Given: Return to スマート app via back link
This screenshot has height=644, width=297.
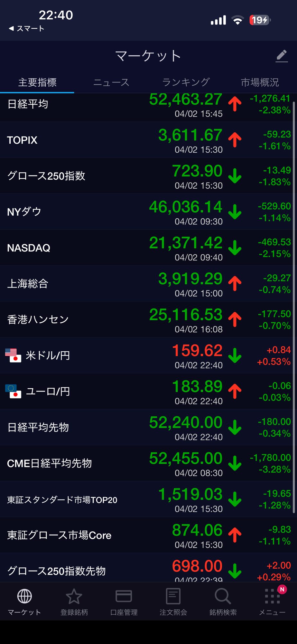Looking at the screenshot, I should (27, 29).
